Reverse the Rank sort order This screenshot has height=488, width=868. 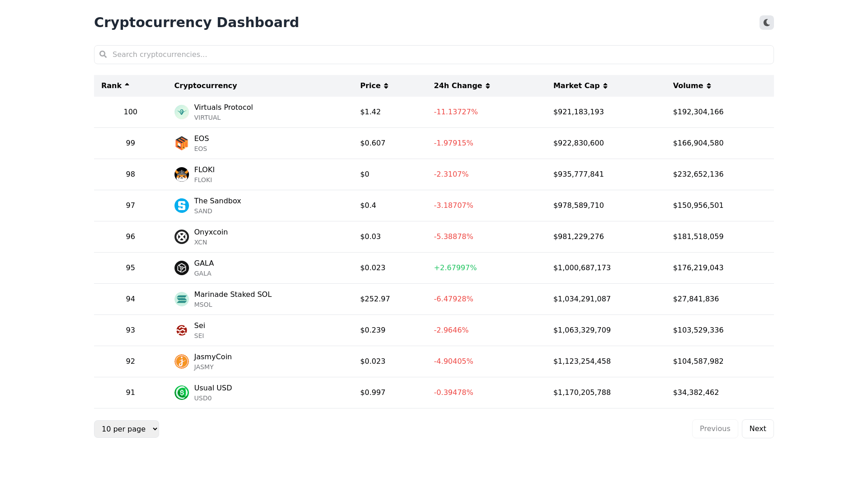(x=115, y=86)
